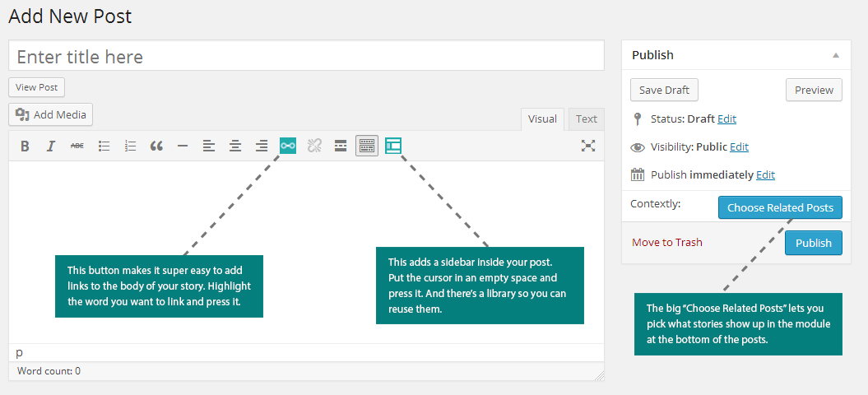Edit the Visibility setting

[739, 146]
